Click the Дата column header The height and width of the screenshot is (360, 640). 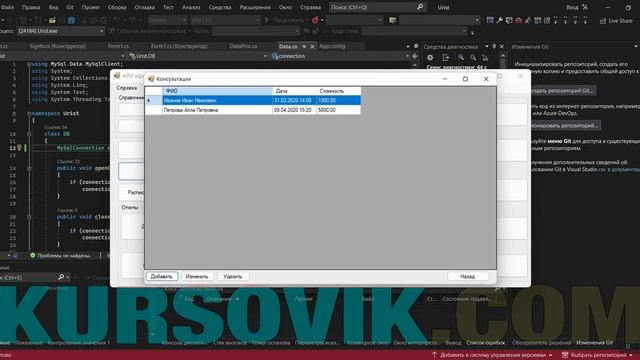tap(295, 91)
